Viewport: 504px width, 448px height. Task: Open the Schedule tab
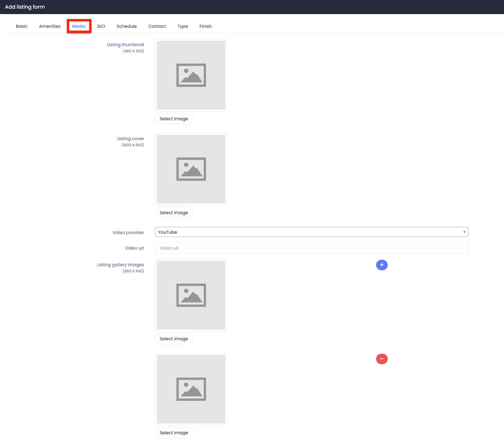[x=127, y=26]
